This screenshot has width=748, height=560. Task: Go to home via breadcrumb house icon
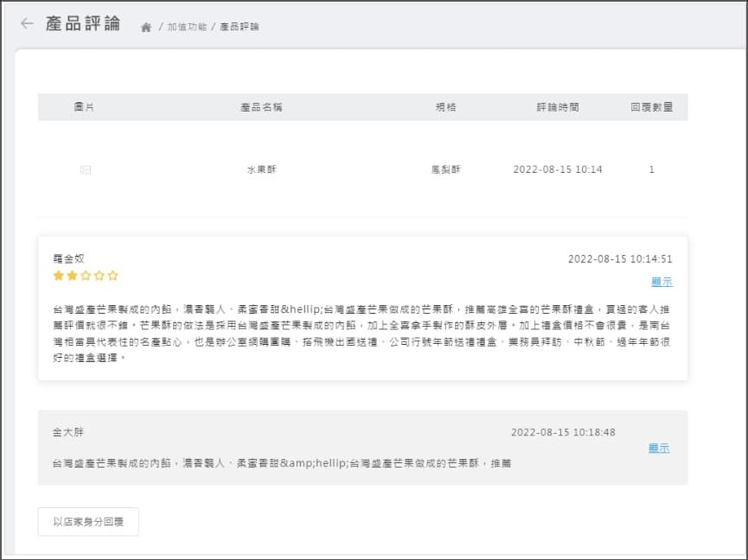point(146,28)
